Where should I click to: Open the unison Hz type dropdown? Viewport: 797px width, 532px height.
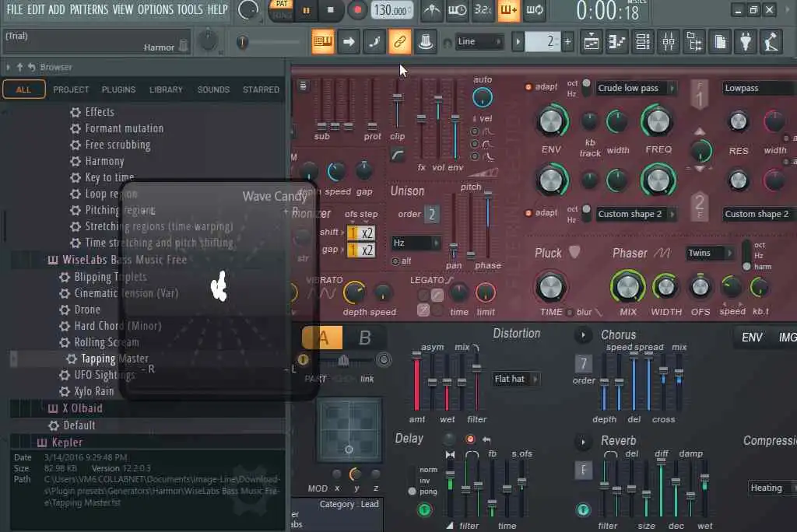[x=416, y=243]
